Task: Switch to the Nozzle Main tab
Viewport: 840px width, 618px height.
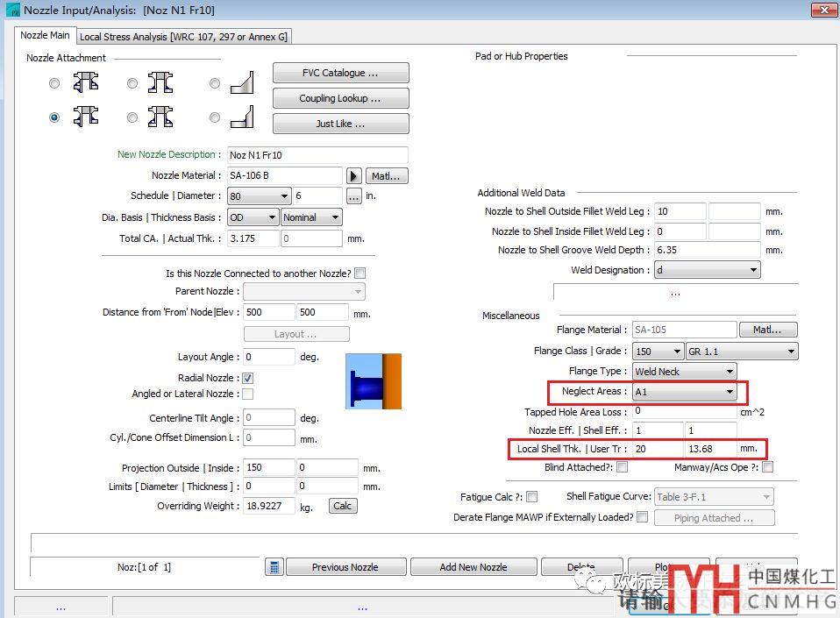Action: [45, 35]
